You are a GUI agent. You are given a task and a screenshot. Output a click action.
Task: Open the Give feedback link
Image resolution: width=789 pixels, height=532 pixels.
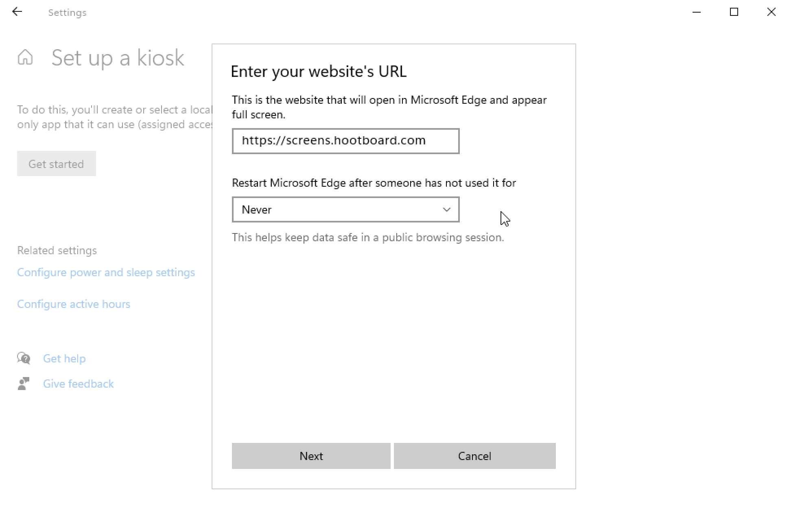click(x=78, y=384)
